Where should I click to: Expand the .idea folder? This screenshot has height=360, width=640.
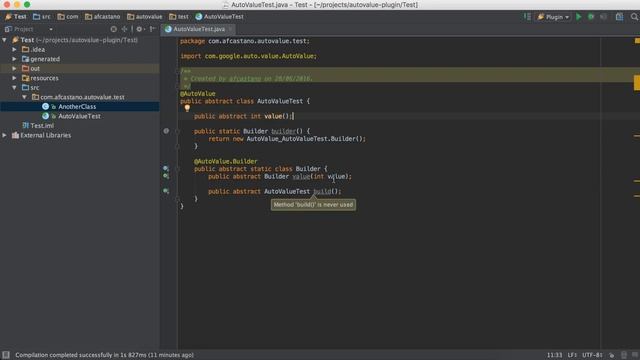pos(14,49)
